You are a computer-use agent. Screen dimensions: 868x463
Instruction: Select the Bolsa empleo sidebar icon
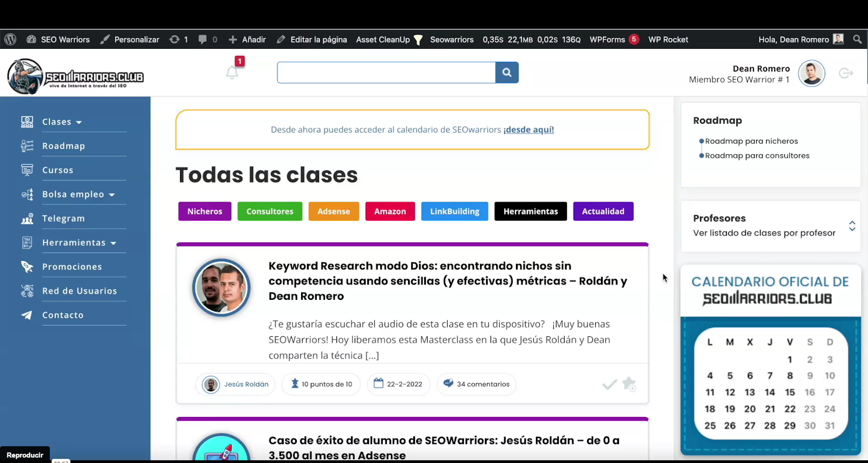pyautogui.click(x=27, y=194)
